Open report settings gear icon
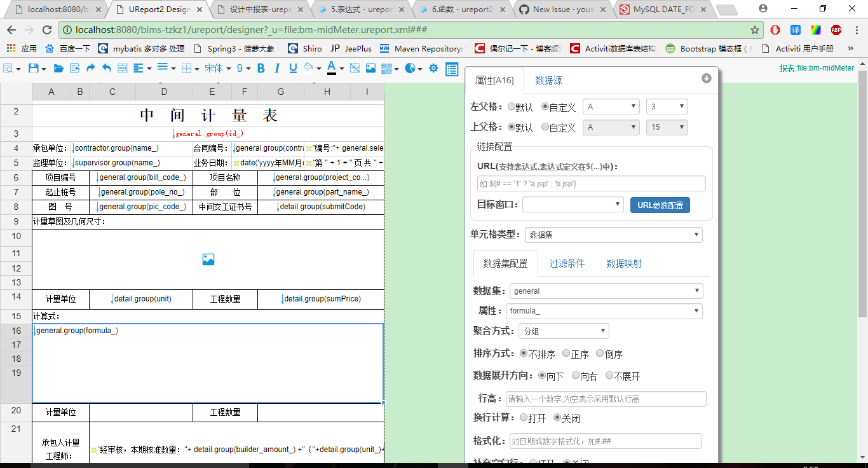The width and height of the screenshot is (868, 468). 433,68
